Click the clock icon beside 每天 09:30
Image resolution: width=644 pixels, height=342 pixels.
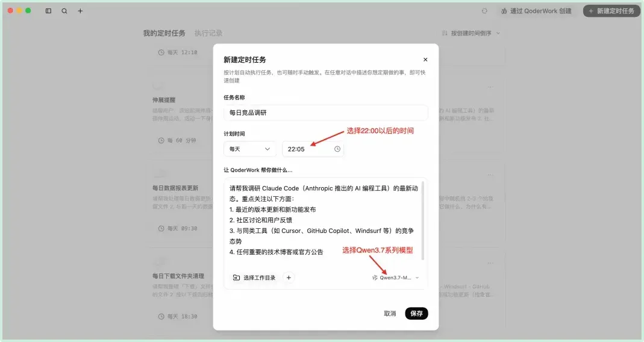pyautogui.click(x=161, y=228)
